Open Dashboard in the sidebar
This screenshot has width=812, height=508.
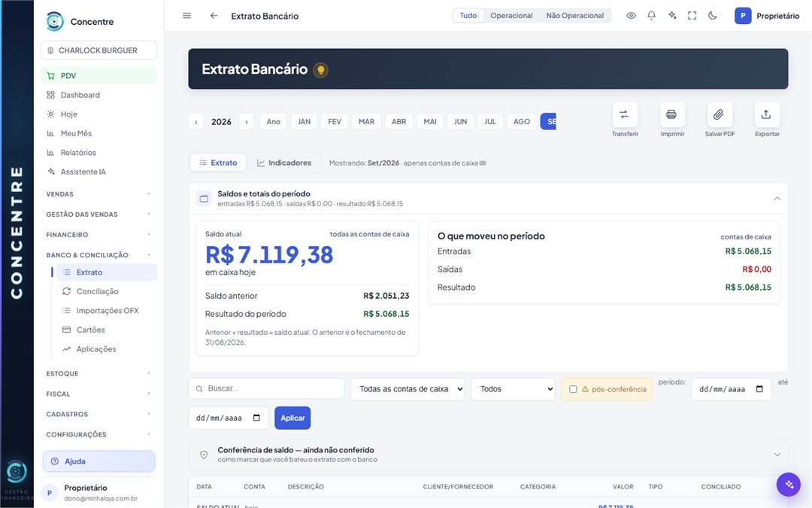(x=99, y=95)
